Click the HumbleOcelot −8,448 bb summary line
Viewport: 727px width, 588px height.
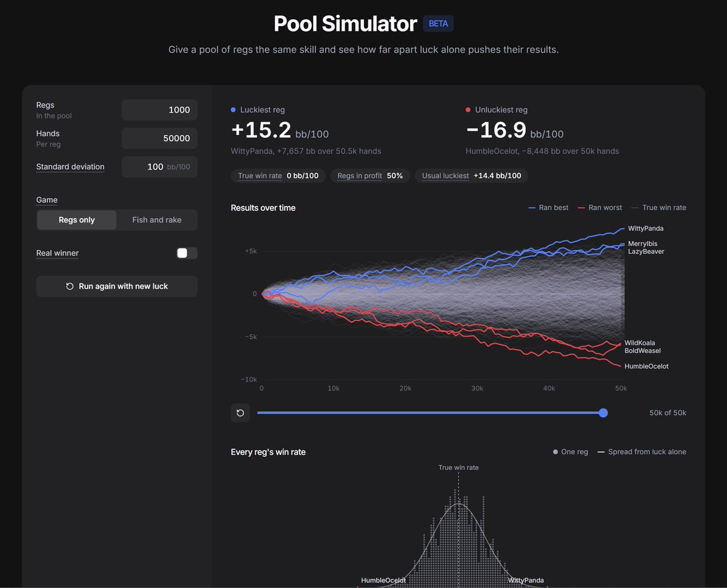(x=542, y=151)
